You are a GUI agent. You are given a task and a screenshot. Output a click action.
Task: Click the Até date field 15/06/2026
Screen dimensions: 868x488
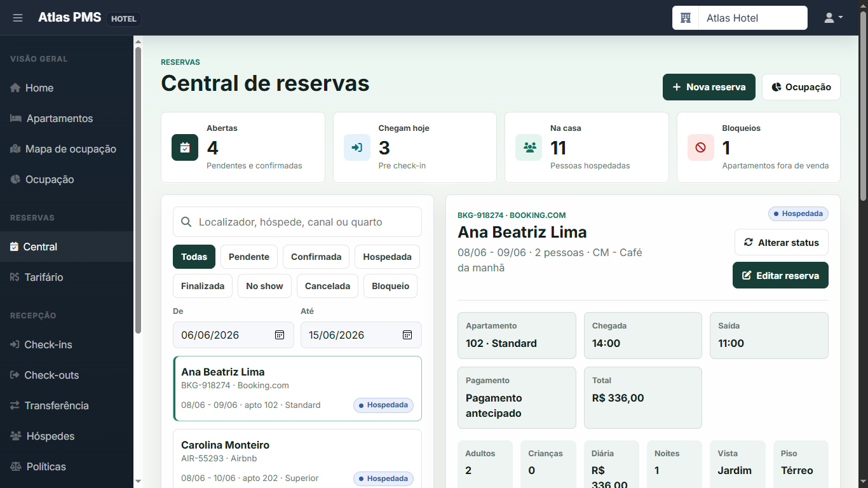pos(361,335)
